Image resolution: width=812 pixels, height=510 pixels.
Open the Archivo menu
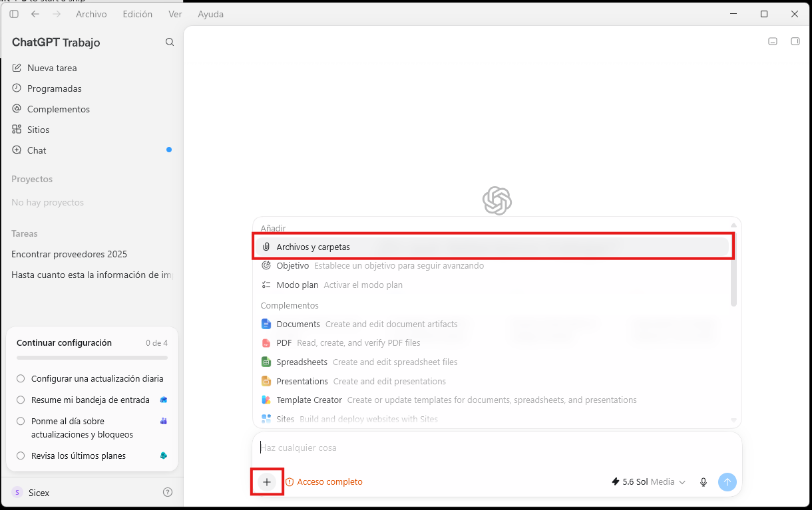(x=91, y=14)
